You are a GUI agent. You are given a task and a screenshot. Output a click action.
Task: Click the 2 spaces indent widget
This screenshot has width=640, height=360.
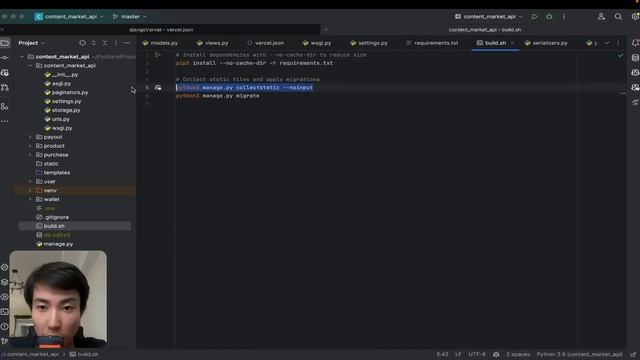[518, 354]
